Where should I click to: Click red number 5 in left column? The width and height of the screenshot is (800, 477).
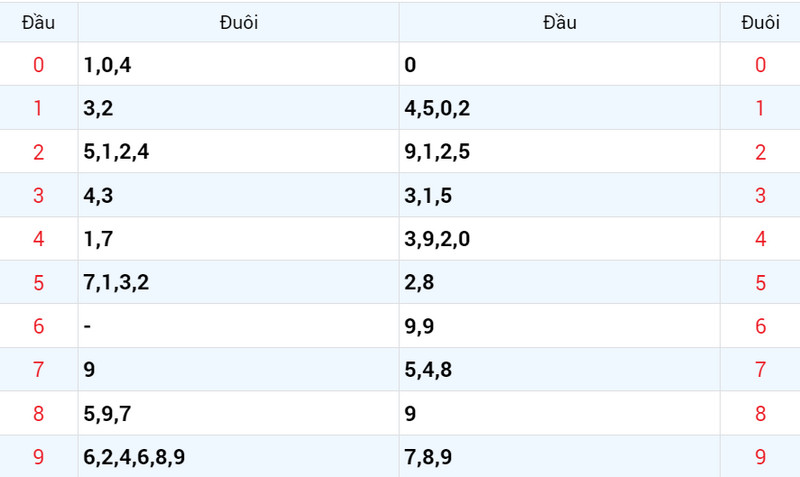(x=39, y=283)
